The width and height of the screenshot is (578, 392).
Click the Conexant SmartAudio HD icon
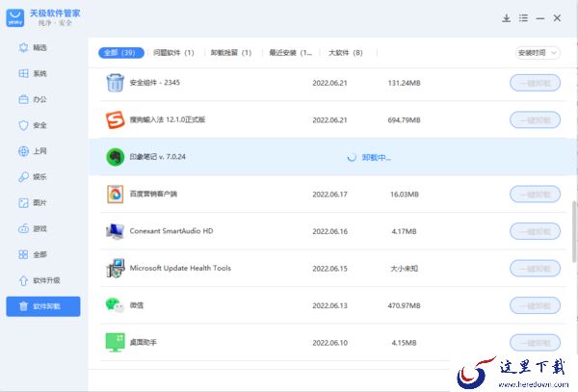click(x=115, y=231)
